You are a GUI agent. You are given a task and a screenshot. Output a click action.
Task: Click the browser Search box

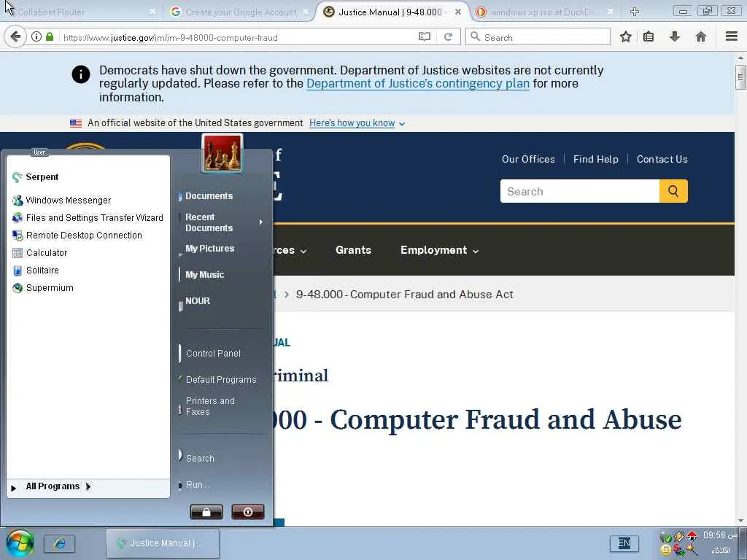click(x=538, y=37)
